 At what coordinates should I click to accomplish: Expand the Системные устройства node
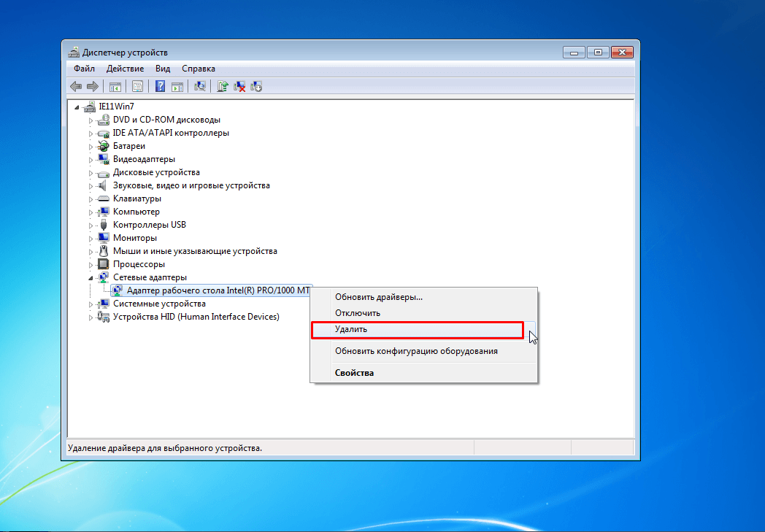[91, 304]
